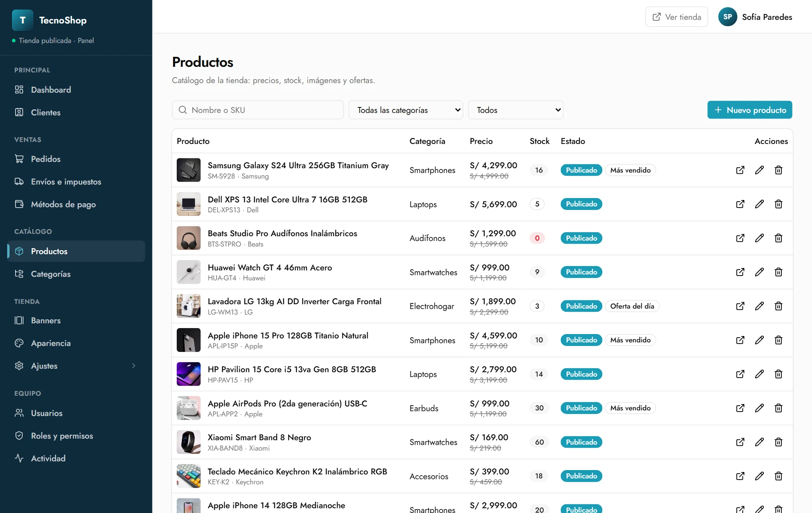Navigate to Pedidos
The image size is (812, 513).
(76, 159)
